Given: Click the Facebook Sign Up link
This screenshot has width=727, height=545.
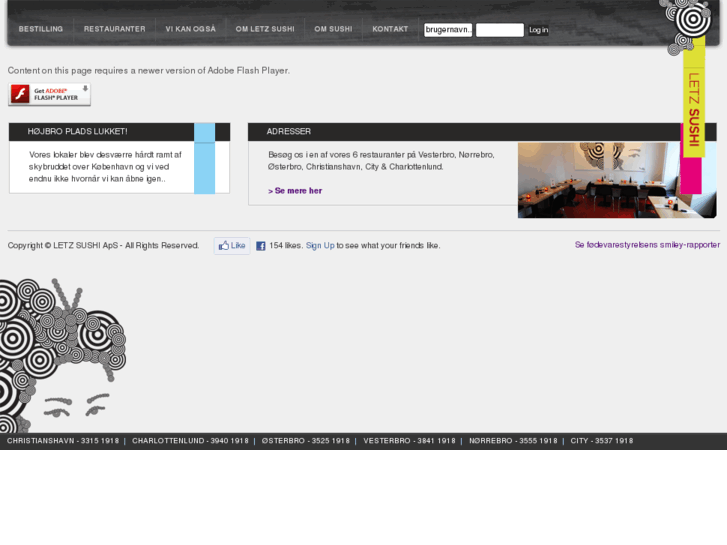Looking at the screenshot, I should [320, 245].
